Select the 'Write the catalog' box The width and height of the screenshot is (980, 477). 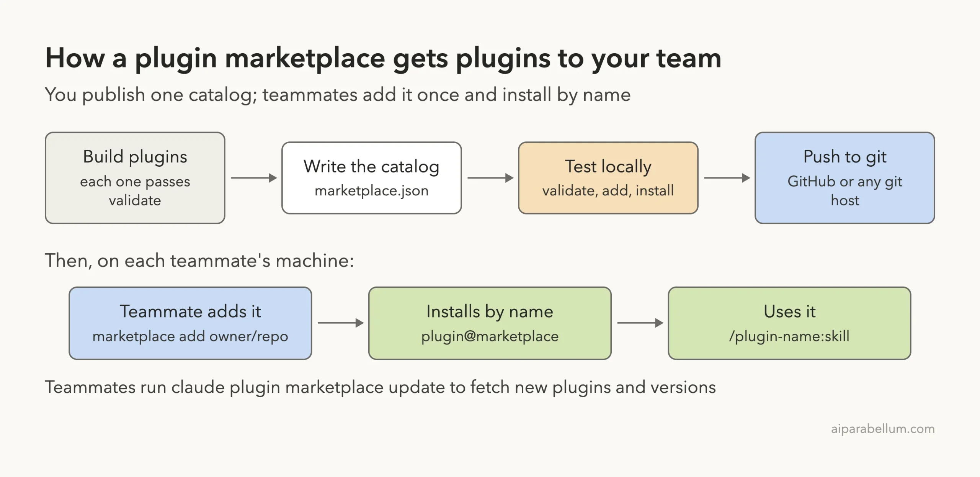pos(371,178)
